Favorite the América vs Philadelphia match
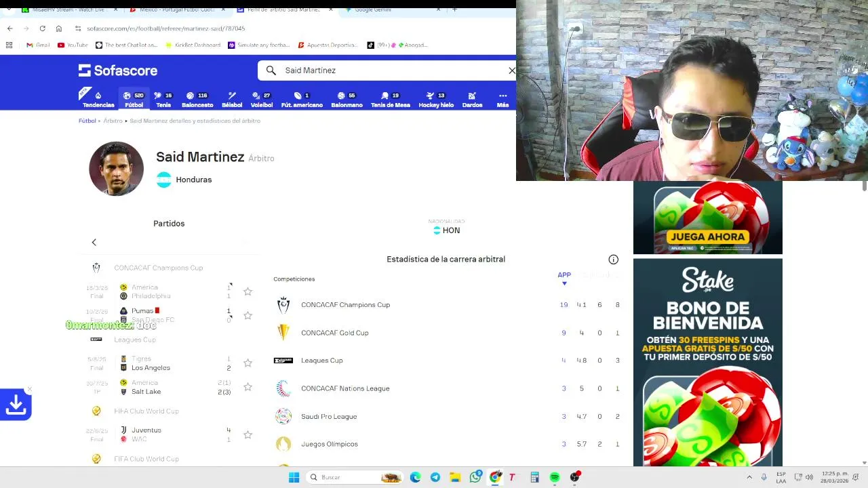This screenshot has height=488, width=868. tap(248, 291)
